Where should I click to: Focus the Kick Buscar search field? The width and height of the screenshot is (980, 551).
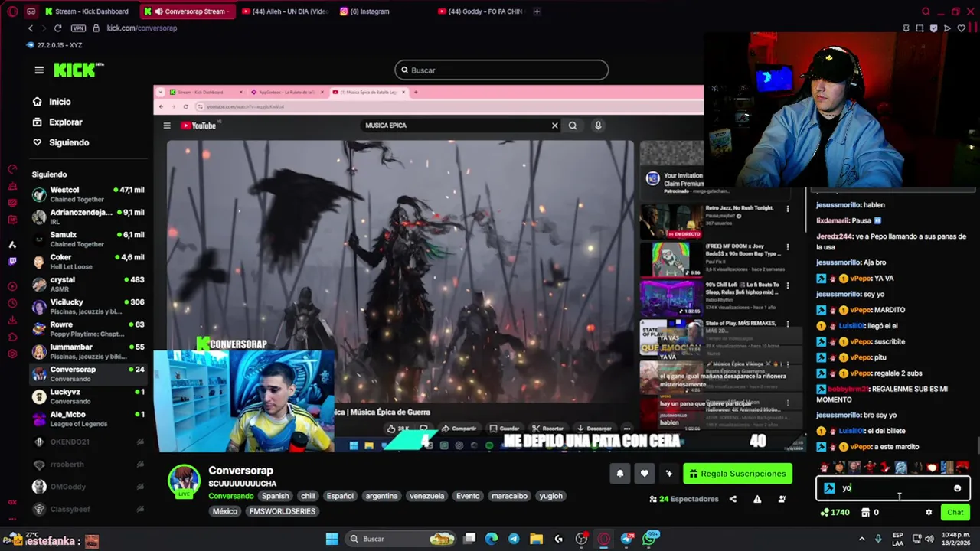(501, 70)
